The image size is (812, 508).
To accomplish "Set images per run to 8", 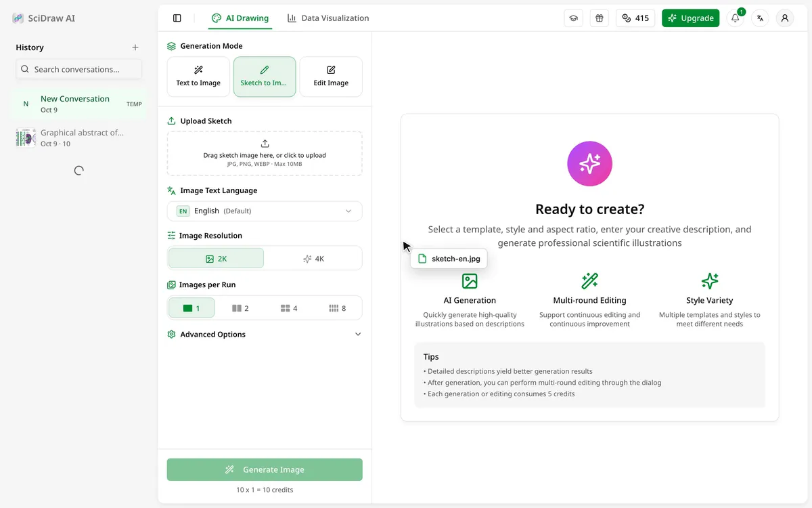I will 338,308.
